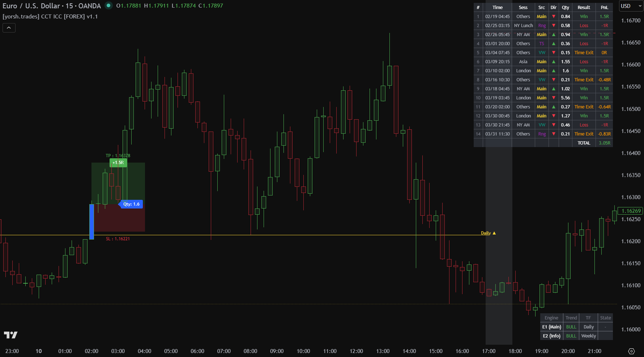This screenshot has height=357, width=644.
Task: Click the current price tag 1.16269
Action: pyautogui.click(x=631, y=211)
